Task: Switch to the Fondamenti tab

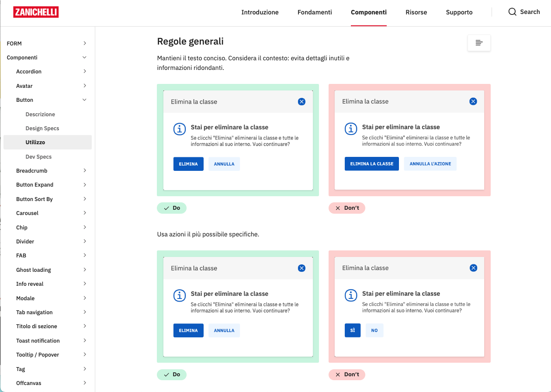Action: click(315, 12)
